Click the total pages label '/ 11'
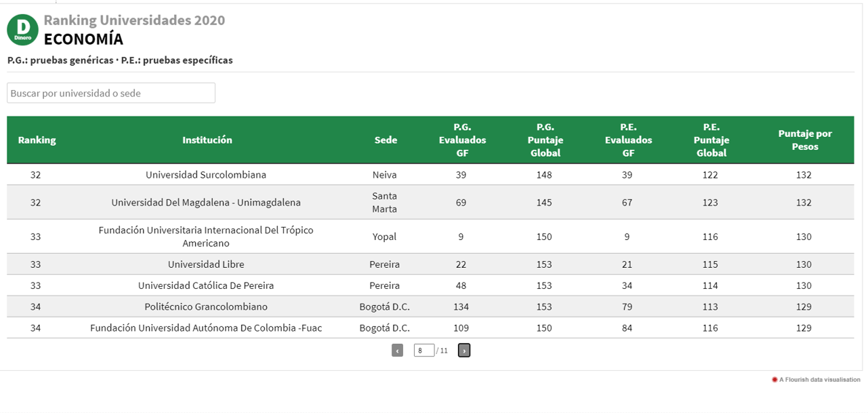The width and height of the screenshot is (868, 413). (442, 351)
